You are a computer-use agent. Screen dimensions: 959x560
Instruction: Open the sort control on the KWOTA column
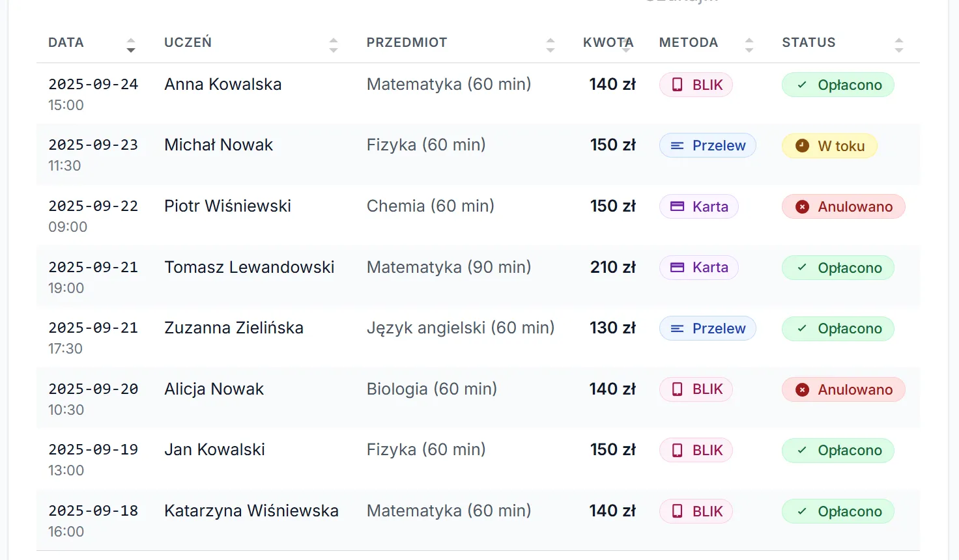[625, 44]
